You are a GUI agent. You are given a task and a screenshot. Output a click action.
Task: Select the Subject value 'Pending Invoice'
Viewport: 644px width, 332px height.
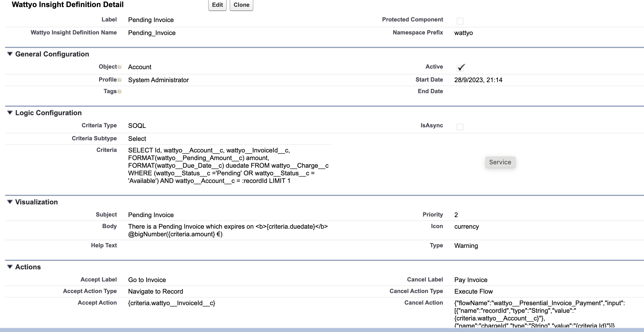coord(151,215)
